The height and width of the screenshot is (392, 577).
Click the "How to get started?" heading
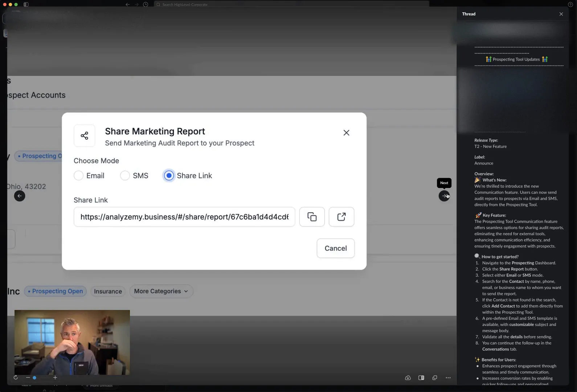[x=500, y=257]
